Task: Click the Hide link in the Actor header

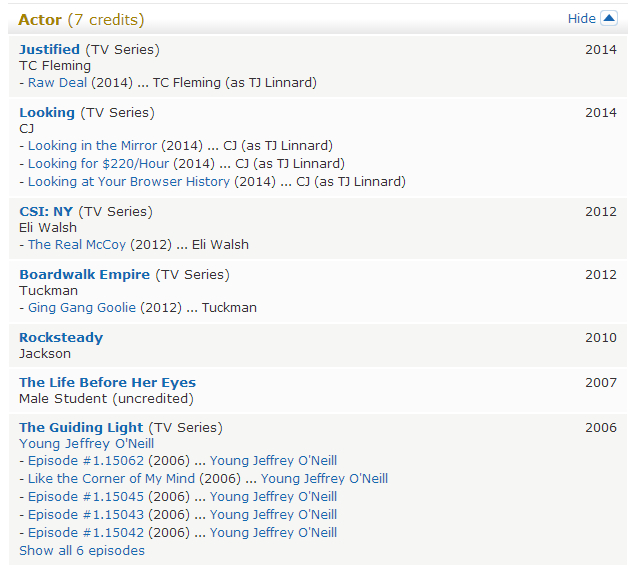Action: [581, 18]
